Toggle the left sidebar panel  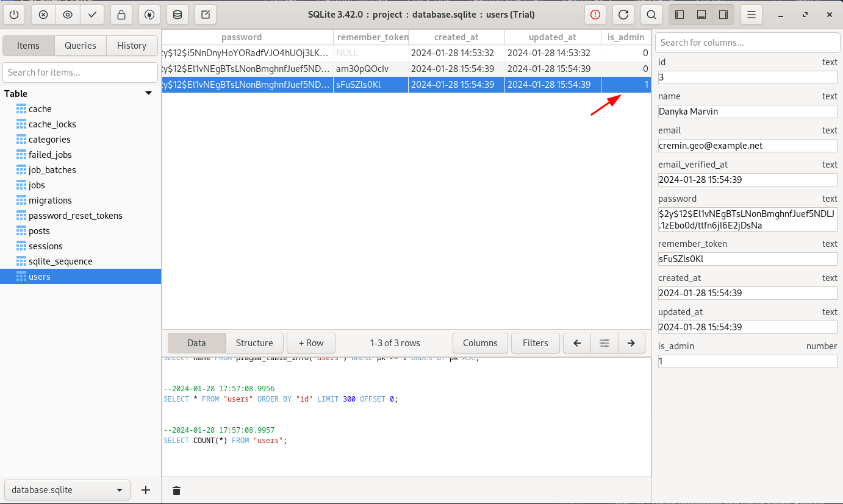point(680,15)
